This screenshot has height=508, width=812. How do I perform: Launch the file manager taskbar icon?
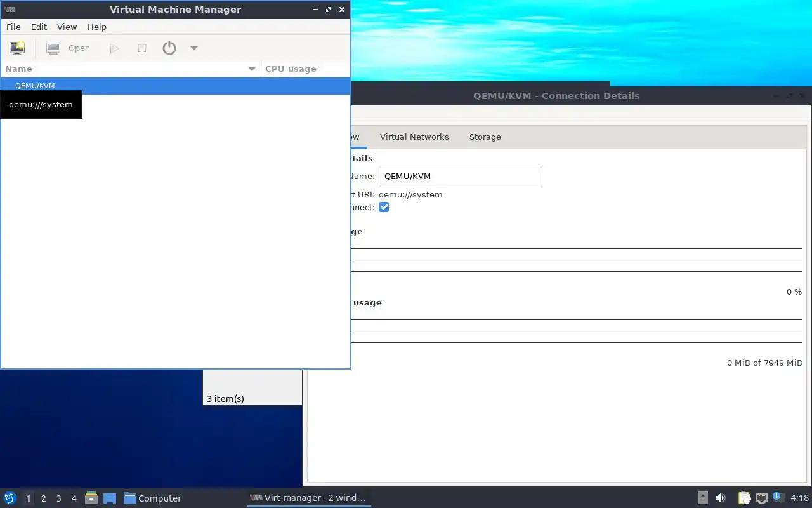[91, 498]
